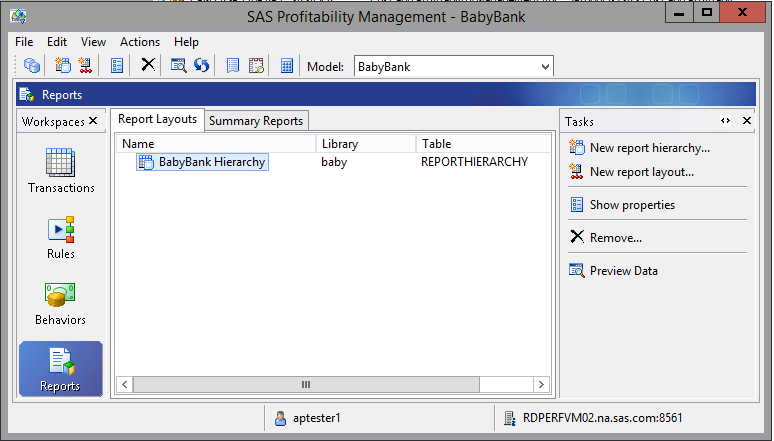Close the Workspaces panel

pos(94,121)
